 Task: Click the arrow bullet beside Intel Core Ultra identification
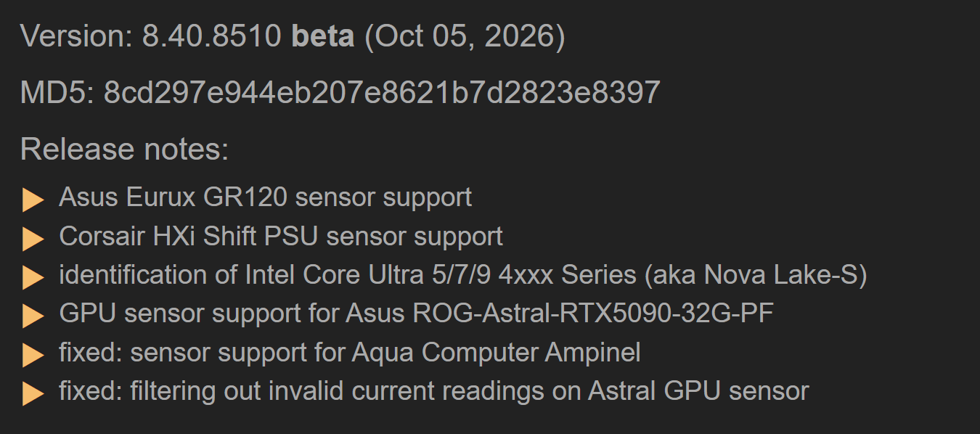coord(33,277)
